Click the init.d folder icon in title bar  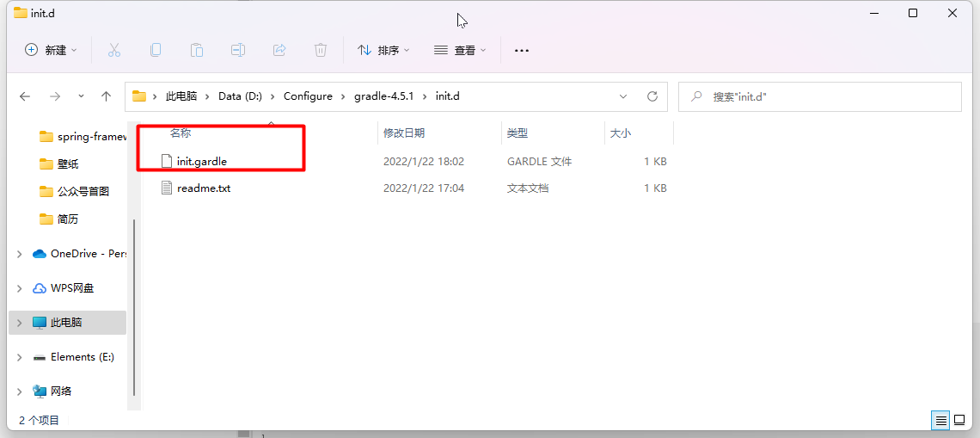pyautogui.click(x=20, y=13)
